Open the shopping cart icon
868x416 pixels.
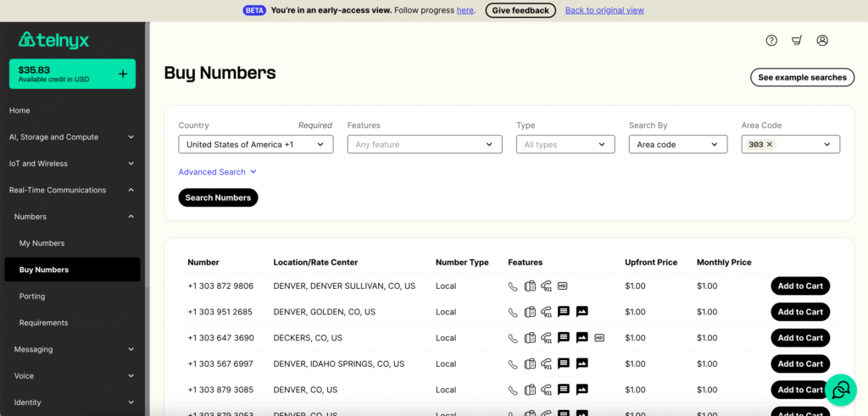(x=797, y=41)
